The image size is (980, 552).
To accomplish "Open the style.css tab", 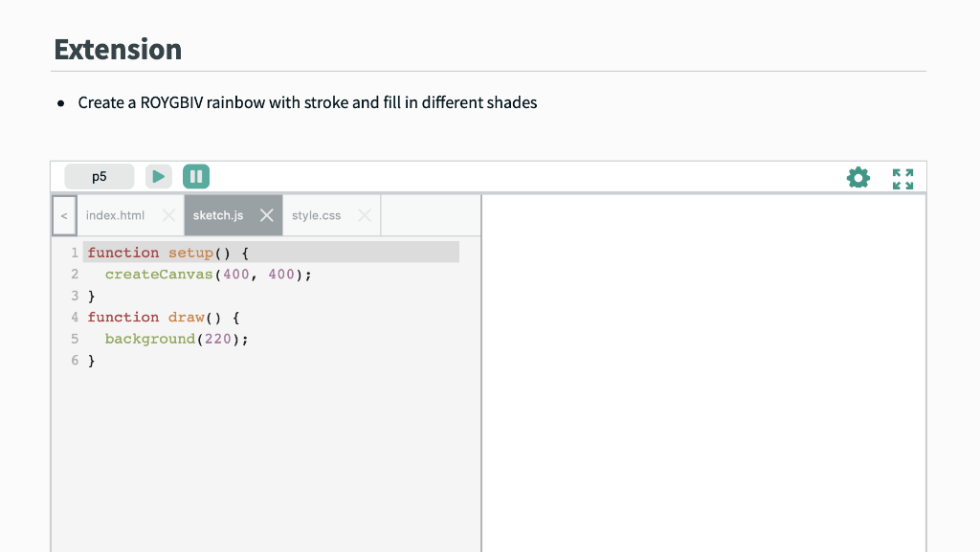I will pyautogui.click(x=318, y=215).
